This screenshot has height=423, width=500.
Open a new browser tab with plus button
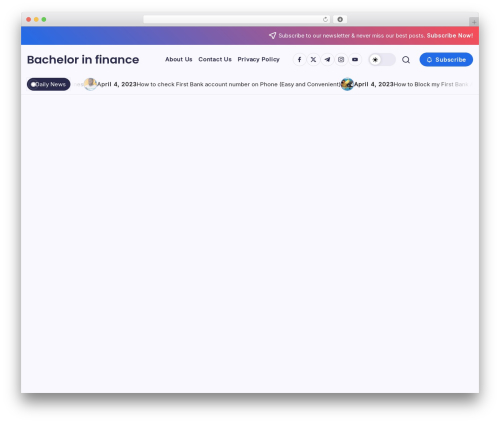click(474, 22)
